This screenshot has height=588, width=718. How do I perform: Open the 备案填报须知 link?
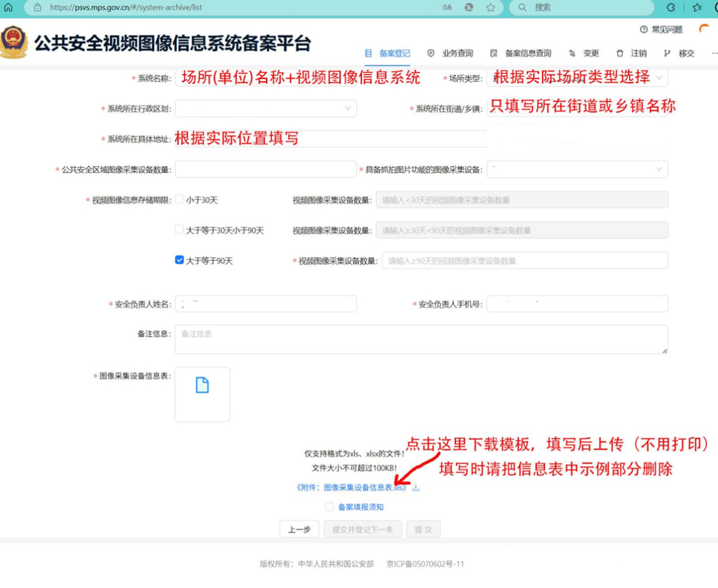(x=361, y=506)
